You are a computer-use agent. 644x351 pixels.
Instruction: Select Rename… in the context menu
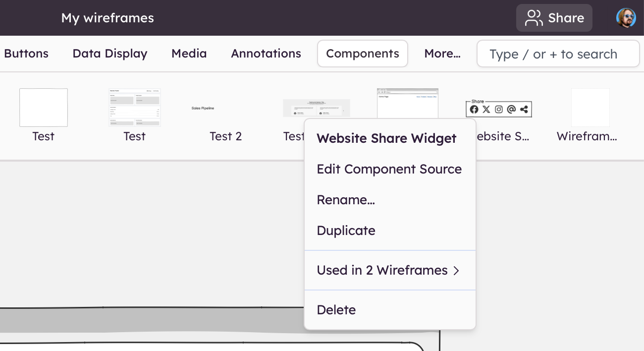(346, 200)
